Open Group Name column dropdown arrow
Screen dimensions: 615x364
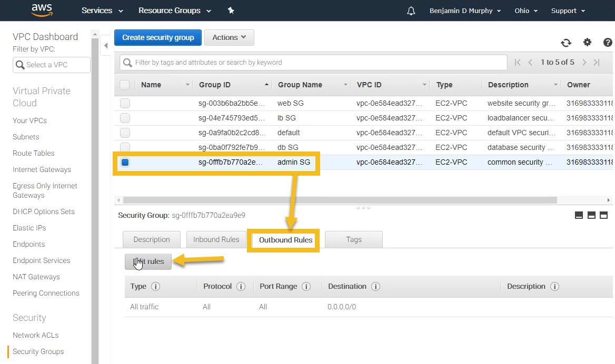tap(345, 85)
